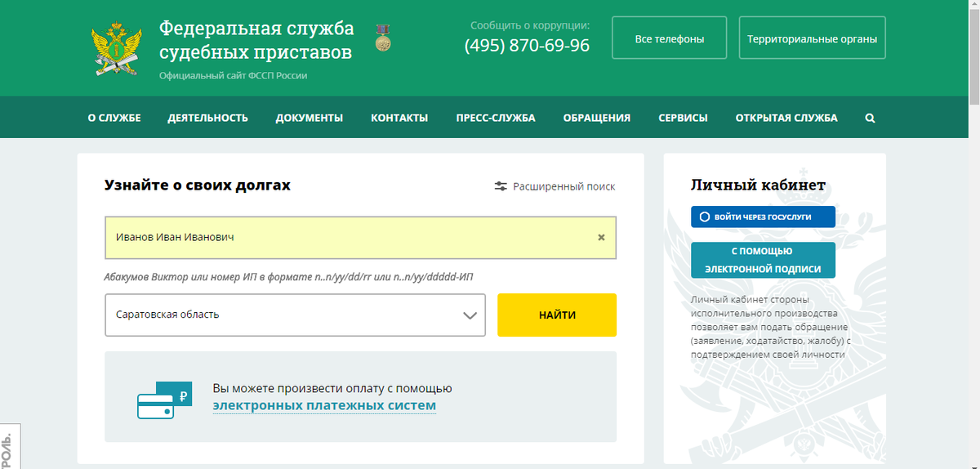Open the ОБРАЩЕНИЯ menu
Image resolution: width=980 pixels, height=469 pixels.
[597, 118]
